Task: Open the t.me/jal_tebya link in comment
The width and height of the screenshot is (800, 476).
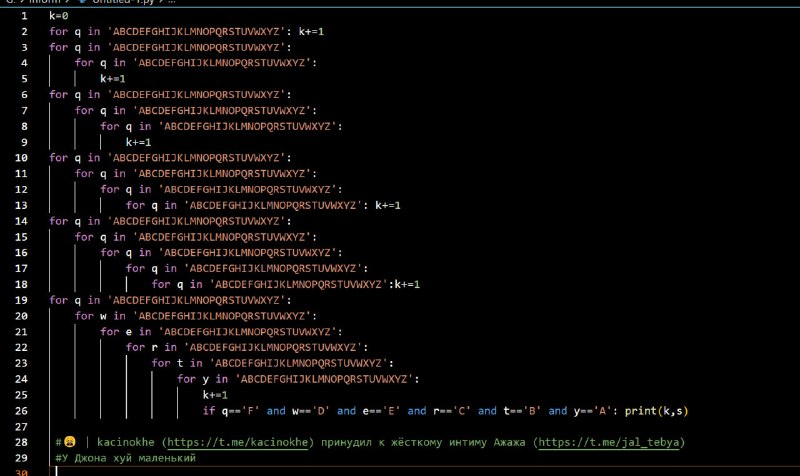Action: [x=609, y=442]
